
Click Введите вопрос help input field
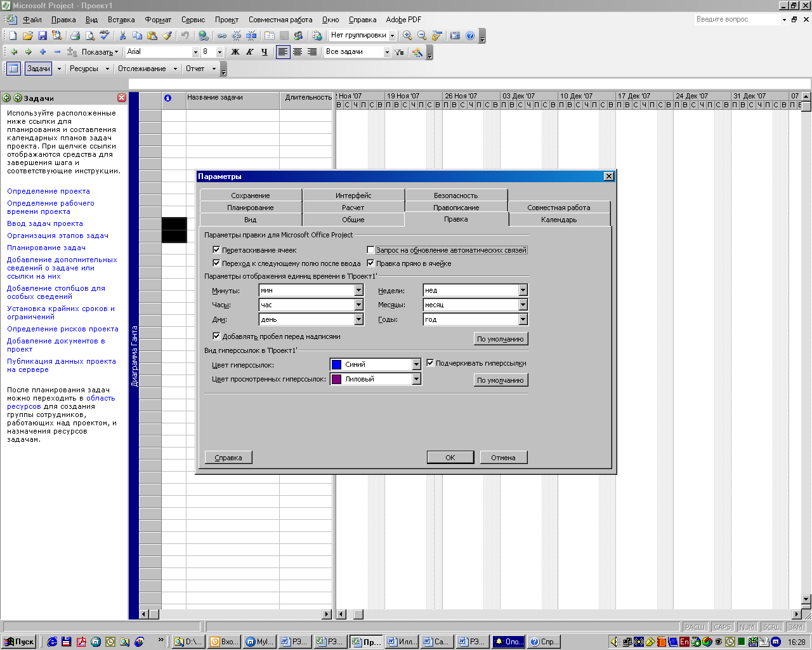(x=737, y=20)
